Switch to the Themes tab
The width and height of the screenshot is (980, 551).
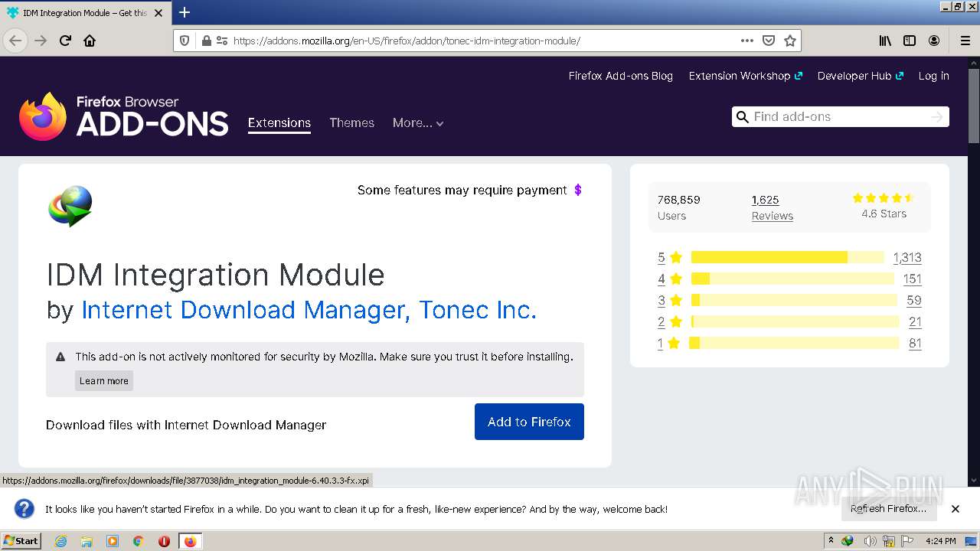pos(351,122)
